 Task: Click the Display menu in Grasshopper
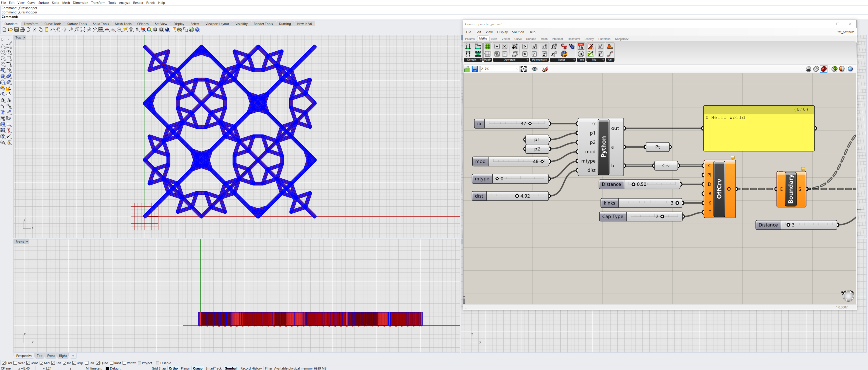[502, 31]
